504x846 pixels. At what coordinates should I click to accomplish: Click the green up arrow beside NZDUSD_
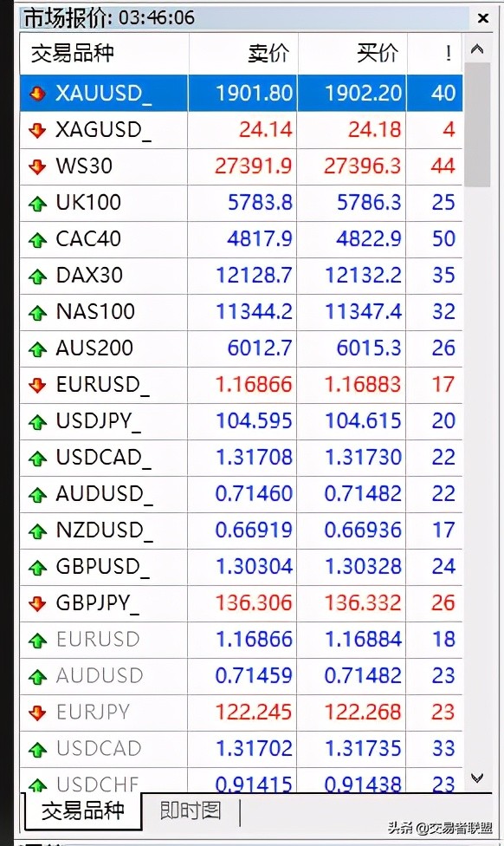pos(37,530)
